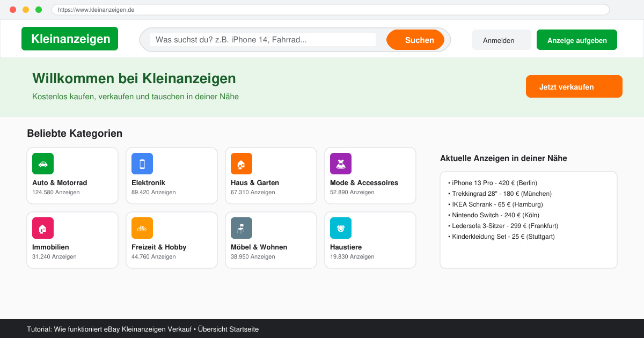
Task: Click the purple dress icon for Mode & Accessoires
Action: point(341,164)
